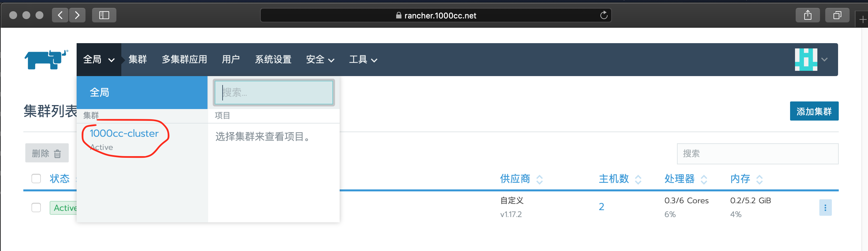868x251 pixels.
Task: Expand the 全局 dropdown menu
Action: (x=99, y=59)
